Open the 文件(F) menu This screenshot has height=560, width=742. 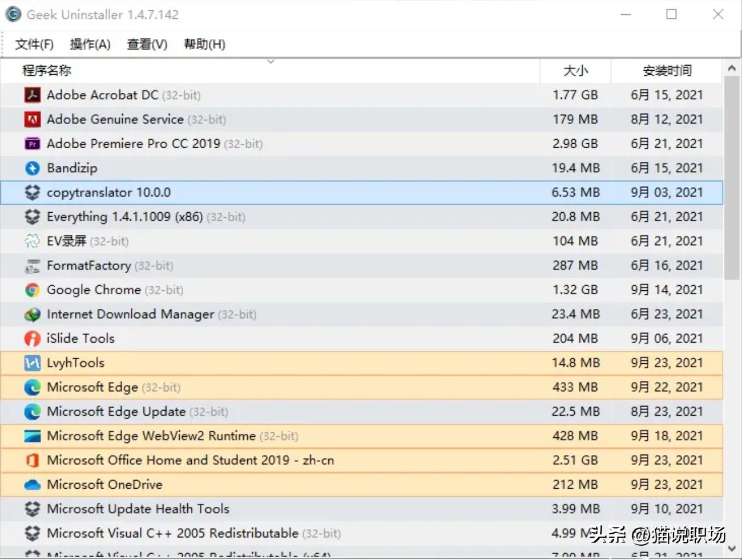(x=33, y=44)
